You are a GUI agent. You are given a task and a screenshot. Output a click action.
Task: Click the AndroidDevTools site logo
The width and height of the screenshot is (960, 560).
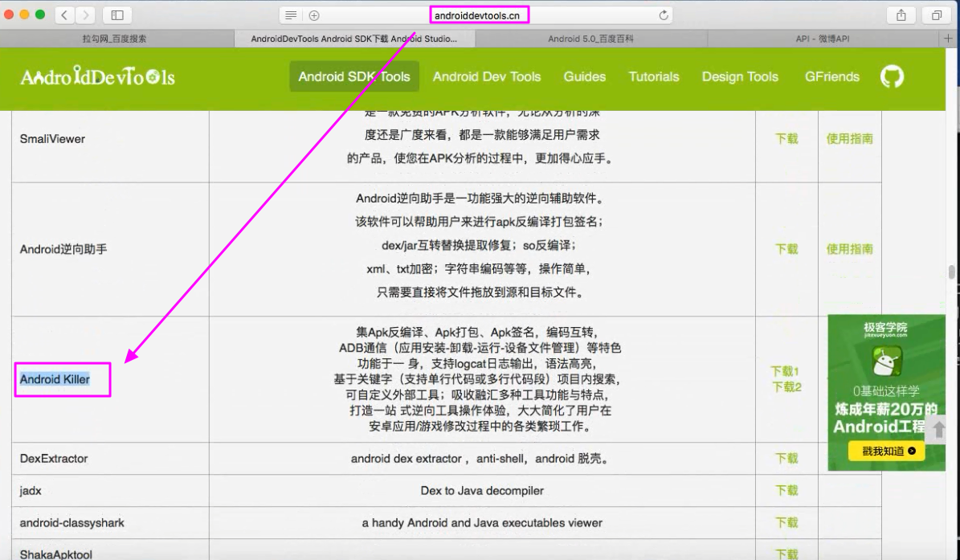click(x=97, y=77)
